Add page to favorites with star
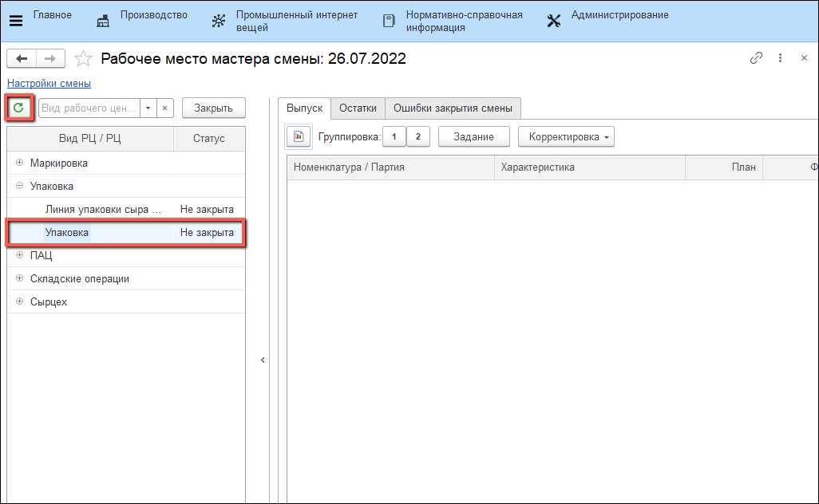 click(83, 59)
